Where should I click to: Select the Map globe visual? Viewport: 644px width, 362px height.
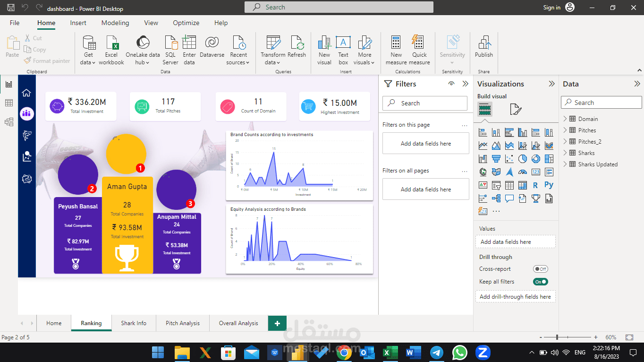(483, 172)
